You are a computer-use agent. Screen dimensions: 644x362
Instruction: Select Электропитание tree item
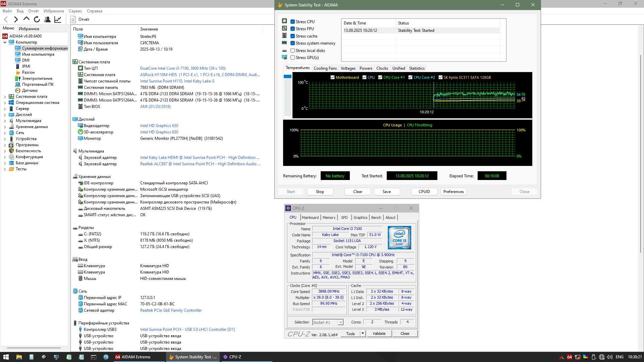37,78
